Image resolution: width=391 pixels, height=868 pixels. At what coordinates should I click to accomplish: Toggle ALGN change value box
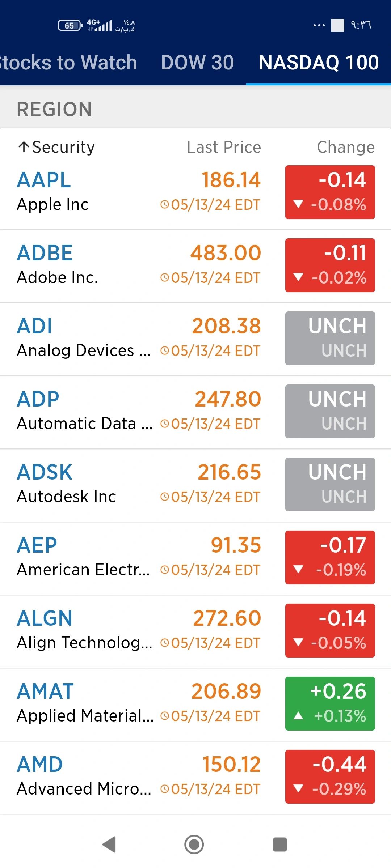pos(330,630)
